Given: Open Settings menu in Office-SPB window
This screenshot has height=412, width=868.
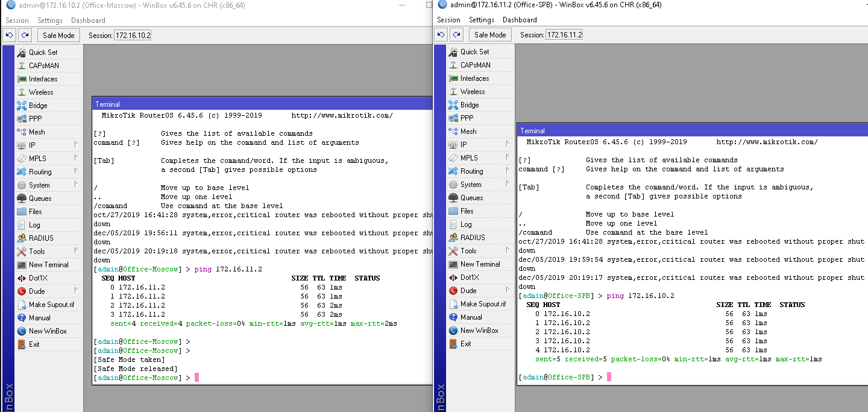Looking at the screenshot, I should (x=482, y=20).
